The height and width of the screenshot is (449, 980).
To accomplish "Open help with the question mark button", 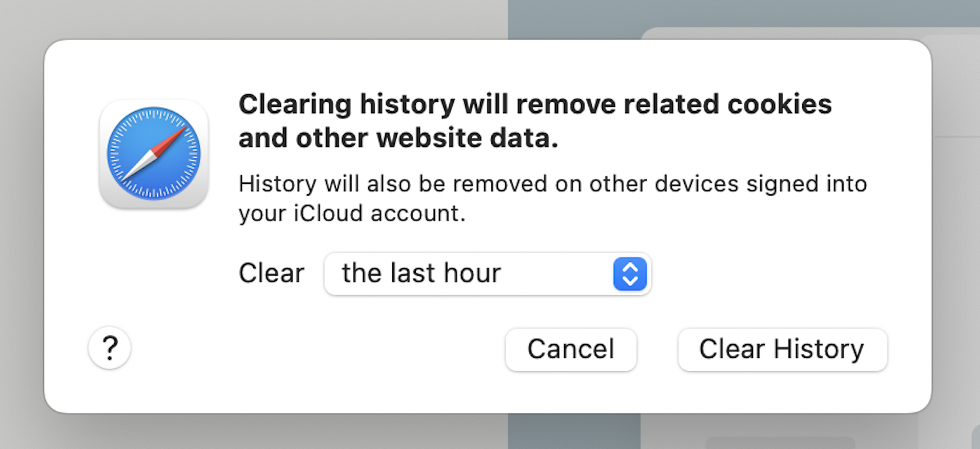I will click(x=110, y=349).
